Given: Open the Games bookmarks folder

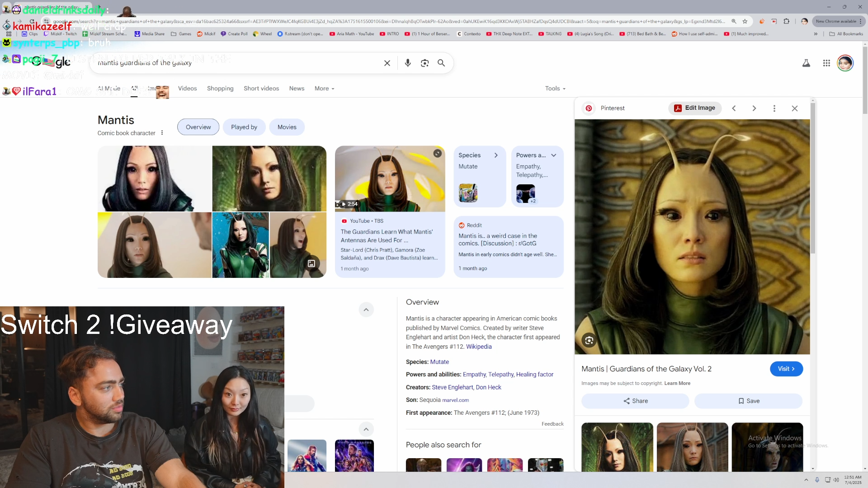Looking at the screenshot, I should click(x=181, y=34).
